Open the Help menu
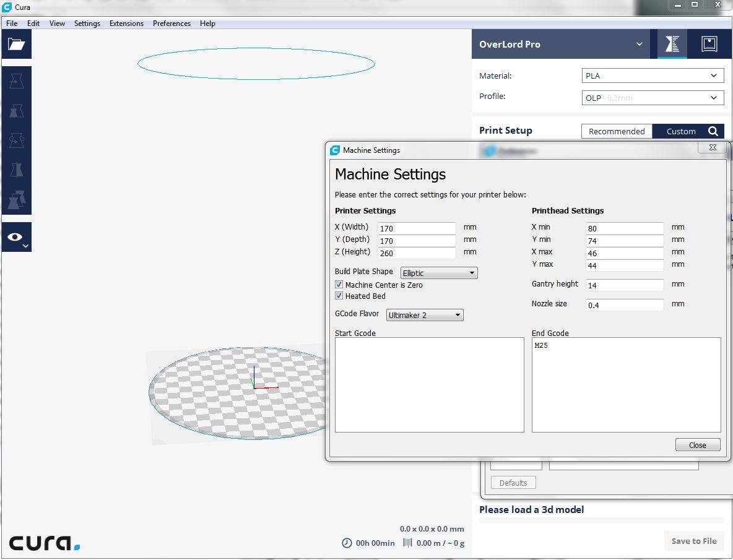 tap(207, 24)
